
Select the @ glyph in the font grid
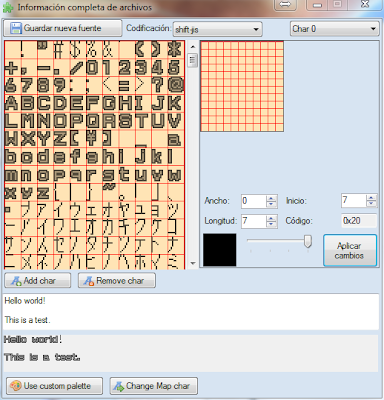pos(176,85)
